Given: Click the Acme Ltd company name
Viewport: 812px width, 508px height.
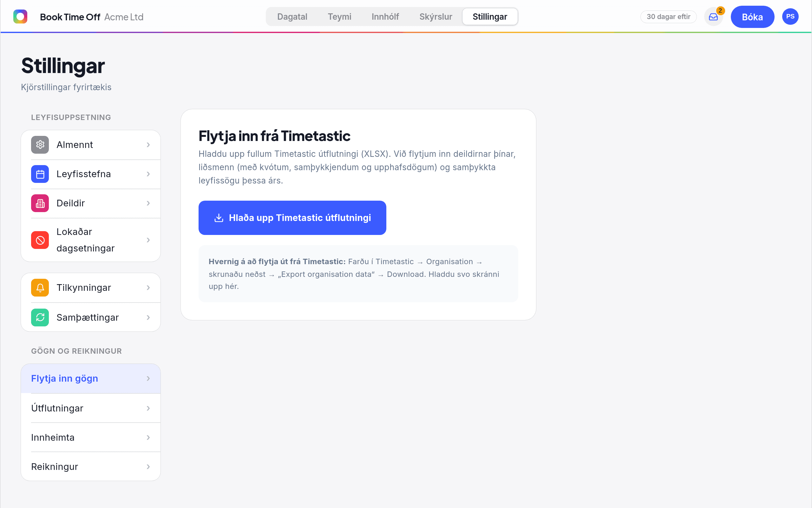Looking at the screenshot, I should (x=124, y=17).
